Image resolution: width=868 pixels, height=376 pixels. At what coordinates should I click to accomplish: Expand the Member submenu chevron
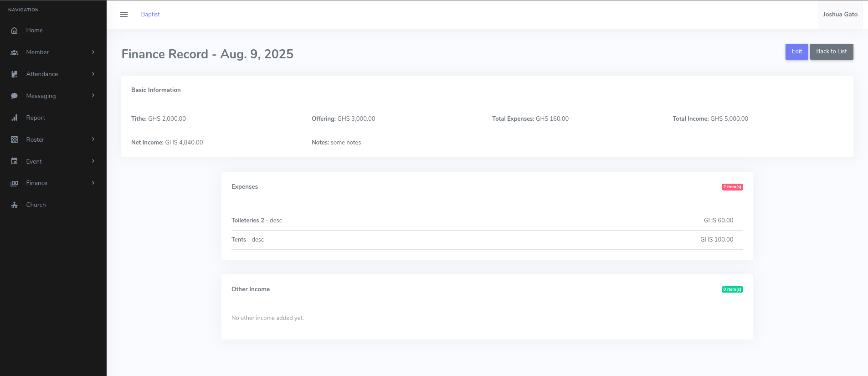(x=93, y=52)
